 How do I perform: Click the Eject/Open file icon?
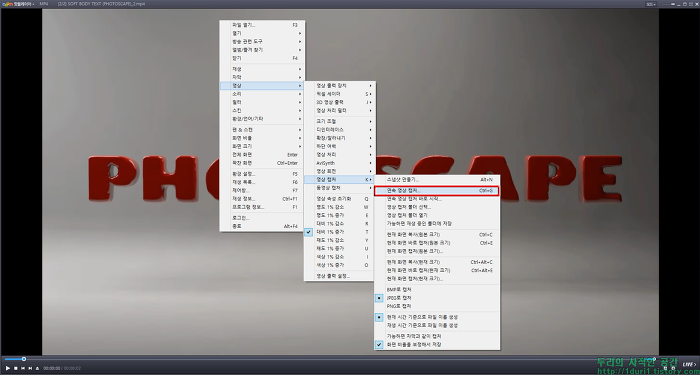(x=38, y=368)
